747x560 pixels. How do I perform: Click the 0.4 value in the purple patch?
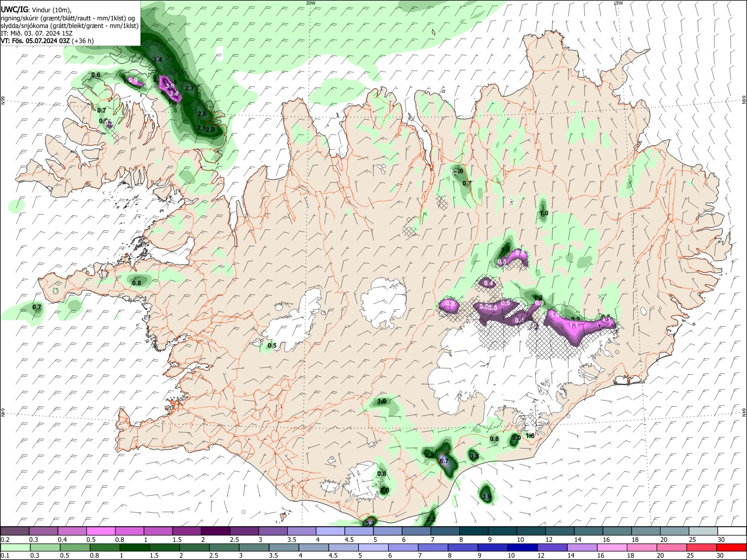point(489,283)
